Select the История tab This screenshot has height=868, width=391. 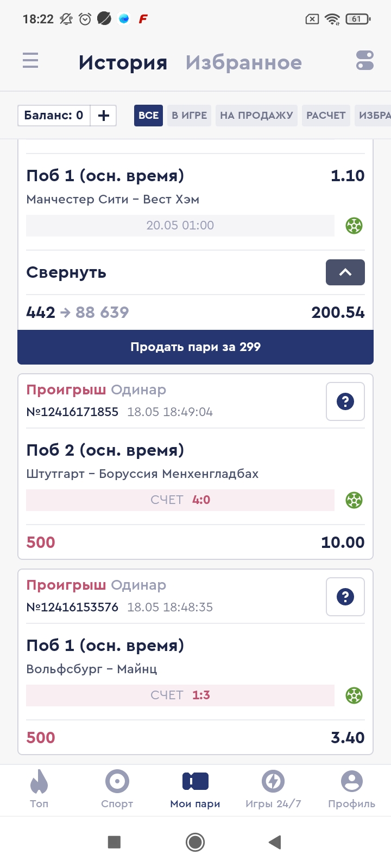pos(123,63)
